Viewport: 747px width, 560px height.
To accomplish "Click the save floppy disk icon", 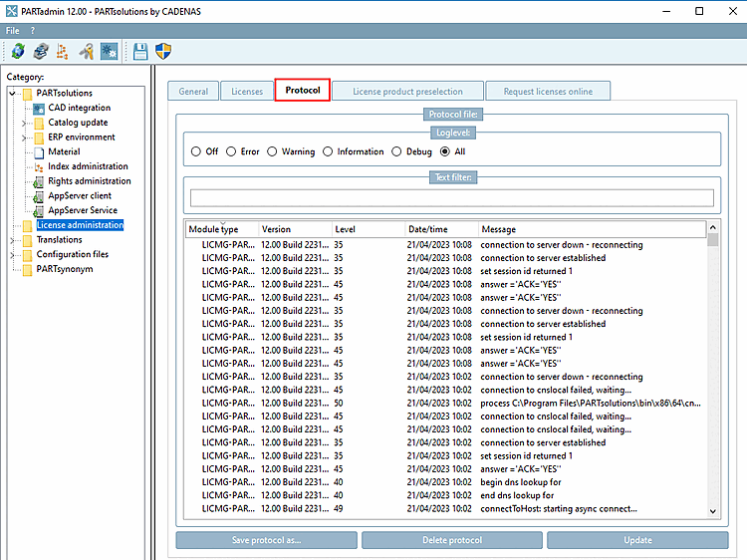I will point(140,51).
